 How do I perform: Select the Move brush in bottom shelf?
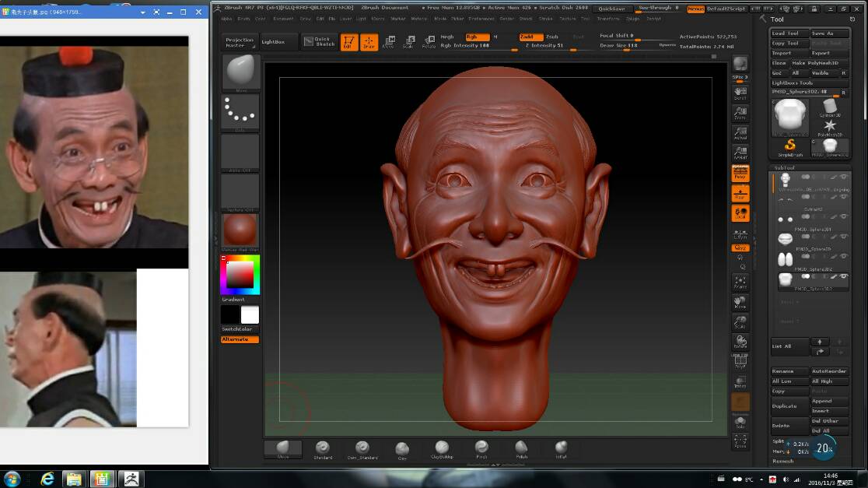coord(283,450)
